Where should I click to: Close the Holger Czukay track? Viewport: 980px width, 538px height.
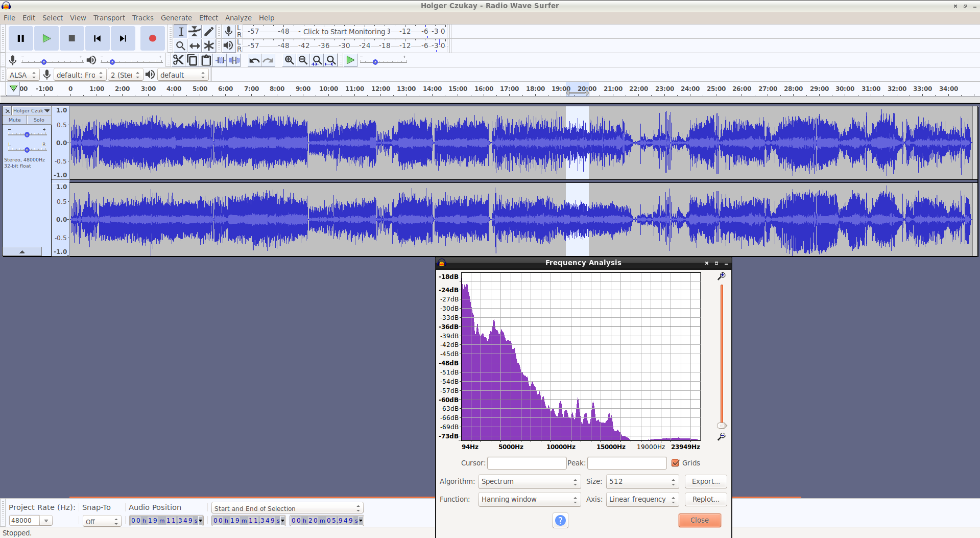point(8,111)
